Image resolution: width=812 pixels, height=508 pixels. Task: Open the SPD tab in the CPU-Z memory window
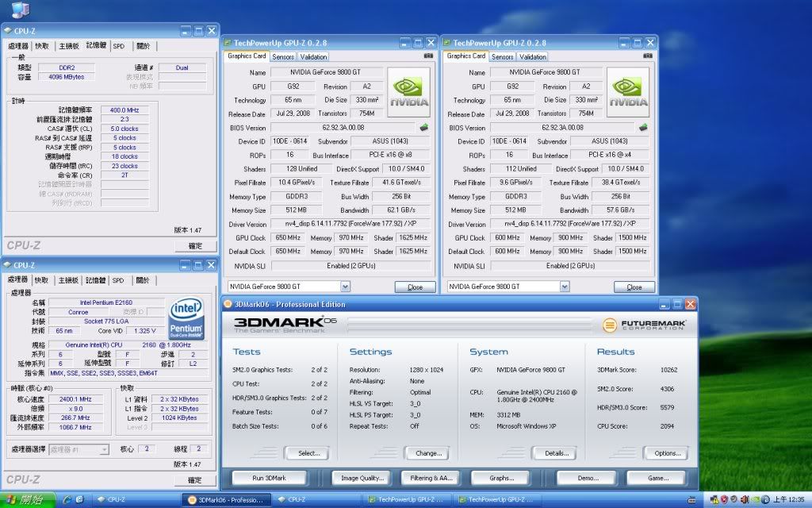pos(119,46)
